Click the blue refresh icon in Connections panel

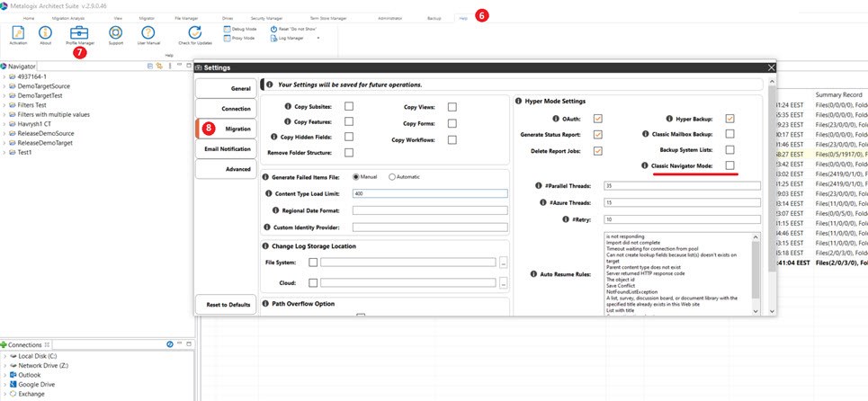pos(170,344)
